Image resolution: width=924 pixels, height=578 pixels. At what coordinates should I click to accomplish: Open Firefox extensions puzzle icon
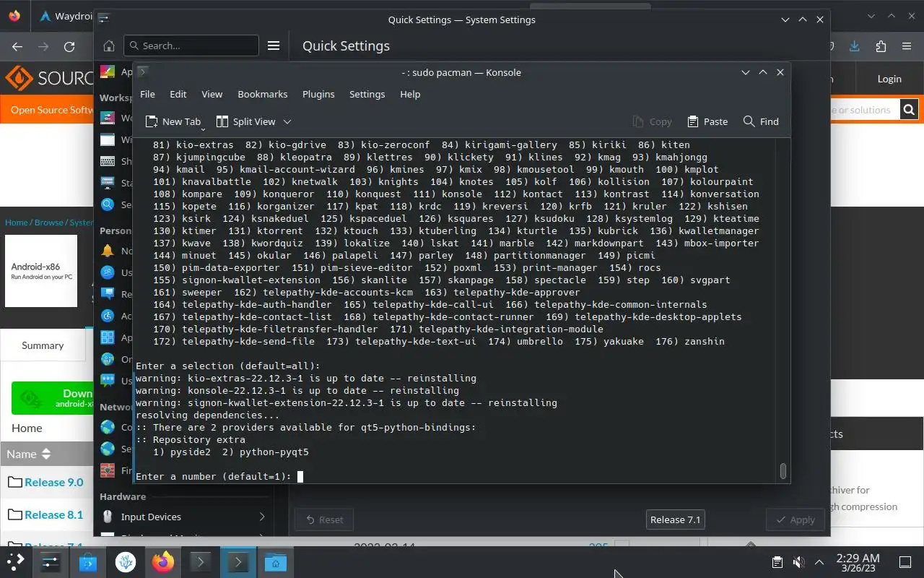881,46
